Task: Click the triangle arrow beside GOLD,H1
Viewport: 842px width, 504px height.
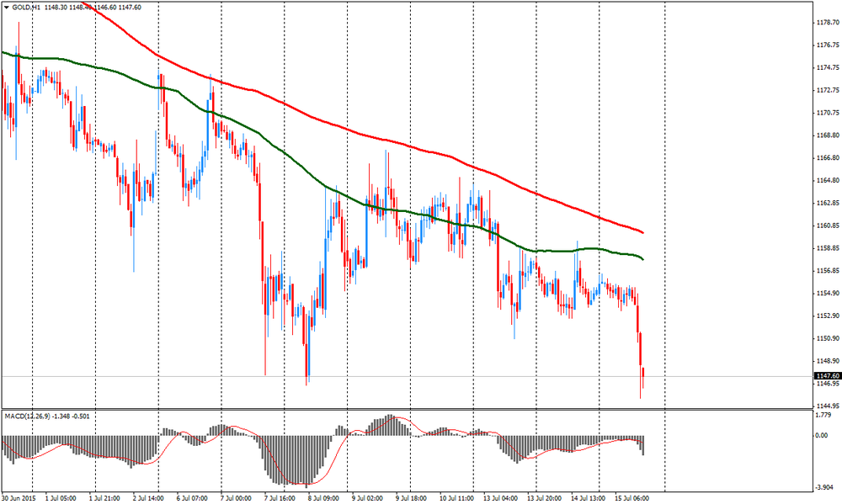Action: [6, 8]
